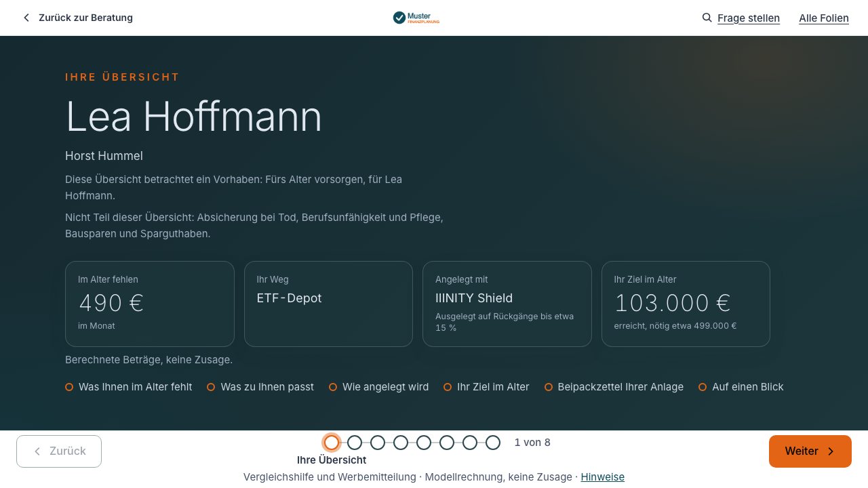Open the Hinweise link in the footer

602,477
